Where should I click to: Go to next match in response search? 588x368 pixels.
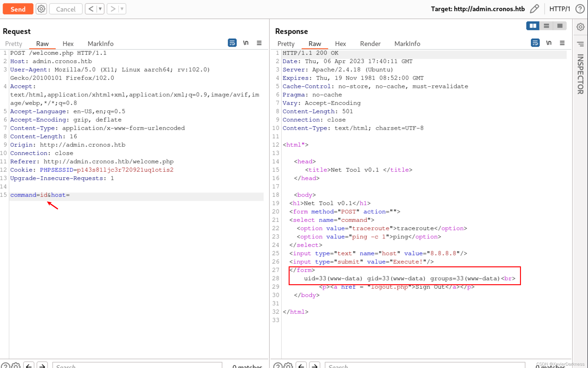pyautogui.click(x=314, y=366)
